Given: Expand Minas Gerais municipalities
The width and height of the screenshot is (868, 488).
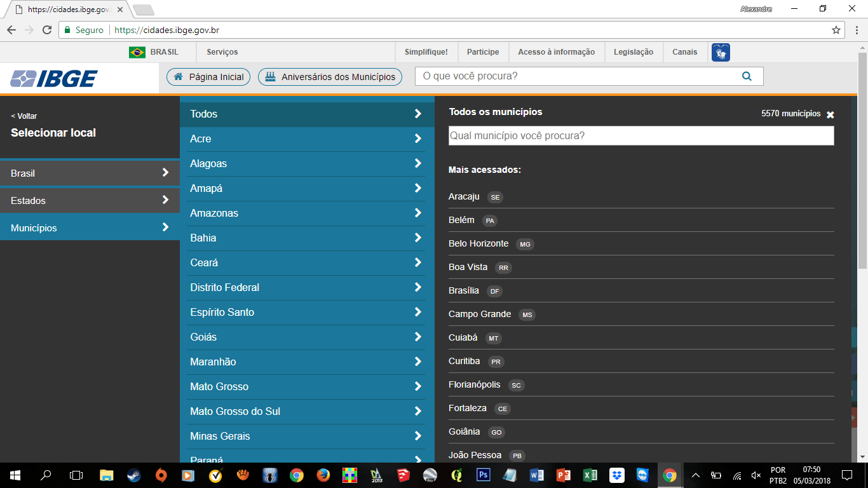Looking at the screenshot, I should click(307, 436).
